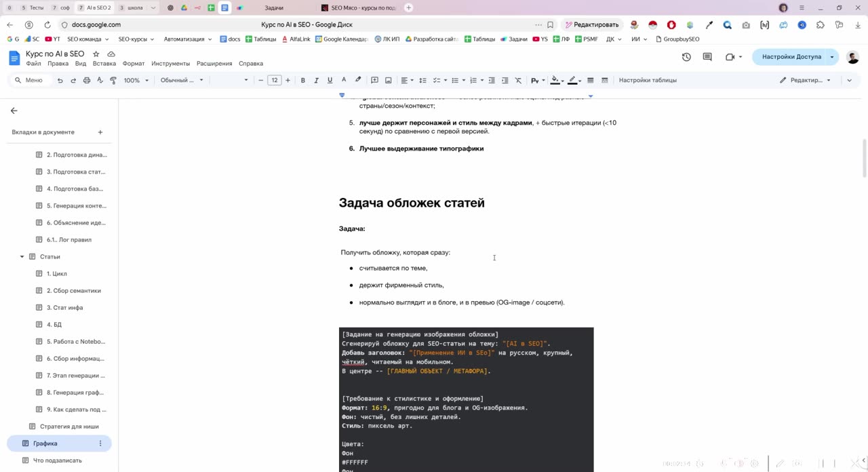The image size is (868, 472).
Task: Toggle italic formatting
Action: click(317, 80)
